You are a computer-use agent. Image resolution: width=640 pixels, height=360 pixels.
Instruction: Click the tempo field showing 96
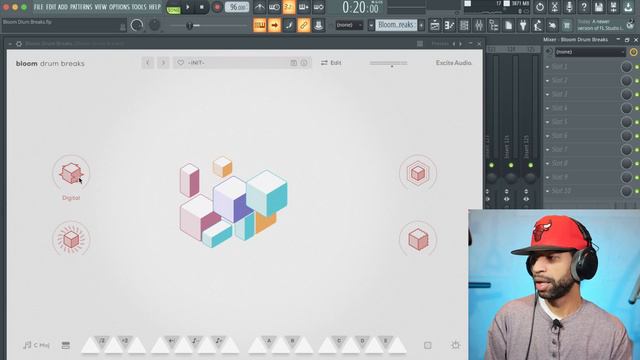[237, 7]
